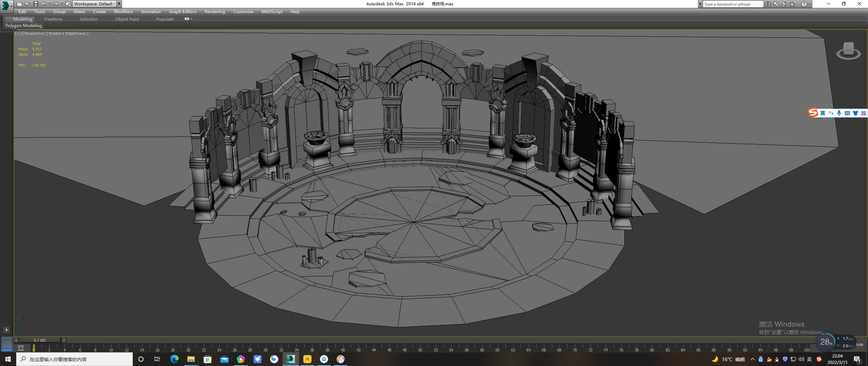868x366 pixels.
Task: Open the Windows Start menu
Action: tap(8, 359)
